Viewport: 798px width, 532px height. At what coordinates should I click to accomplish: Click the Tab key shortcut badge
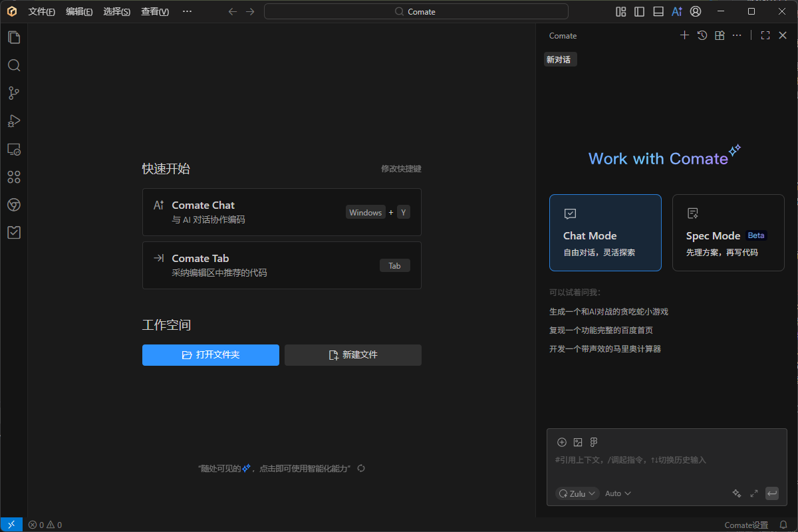tap(395, 265)
